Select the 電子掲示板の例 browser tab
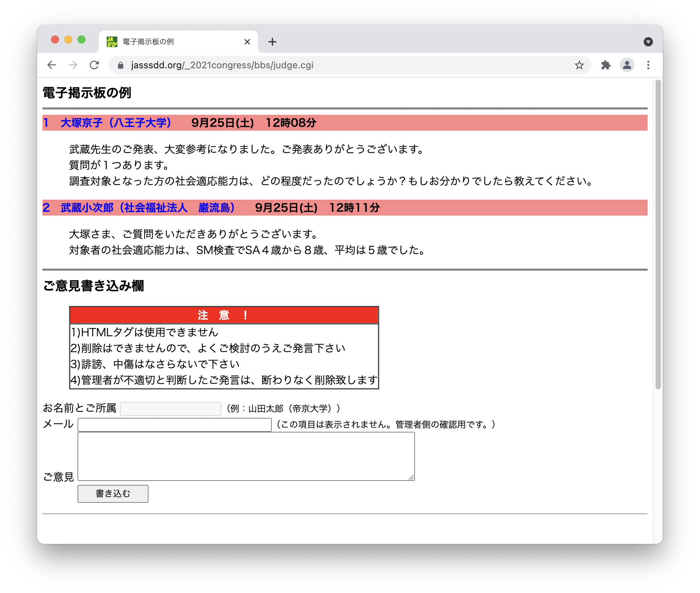 pyautogui.click(x=178, y=42)
